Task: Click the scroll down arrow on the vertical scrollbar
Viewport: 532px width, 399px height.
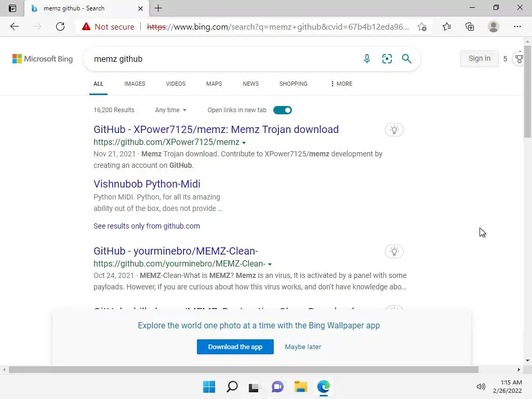Action: (x=527, y=361)
